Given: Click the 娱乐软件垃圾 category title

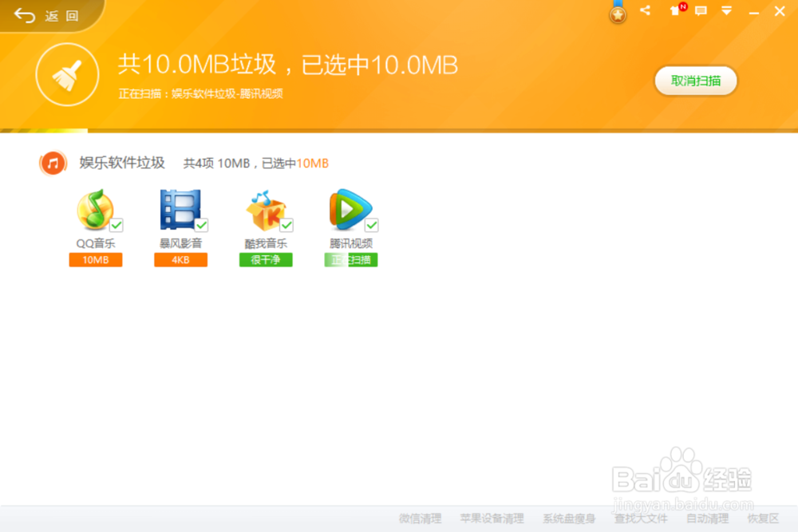Looking at the screenshot, I should pyautogui.click(x=122, y=163).
